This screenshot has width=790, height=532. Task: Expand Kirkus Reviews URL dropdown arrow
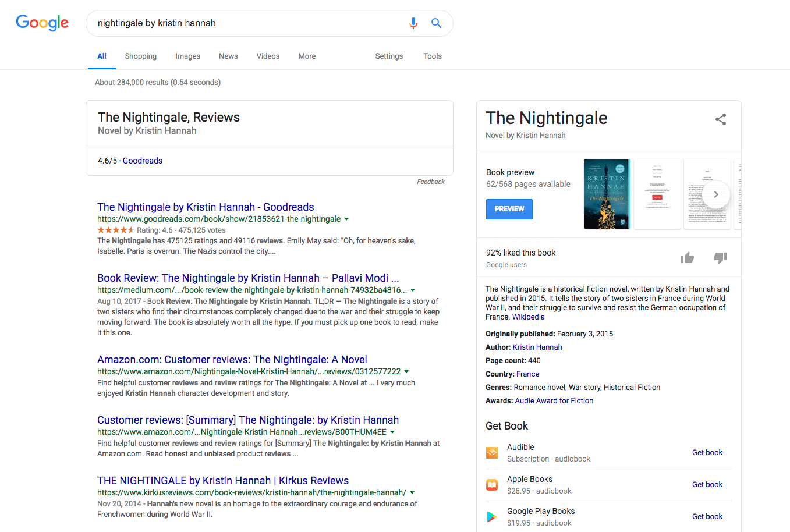click(412, 492)
